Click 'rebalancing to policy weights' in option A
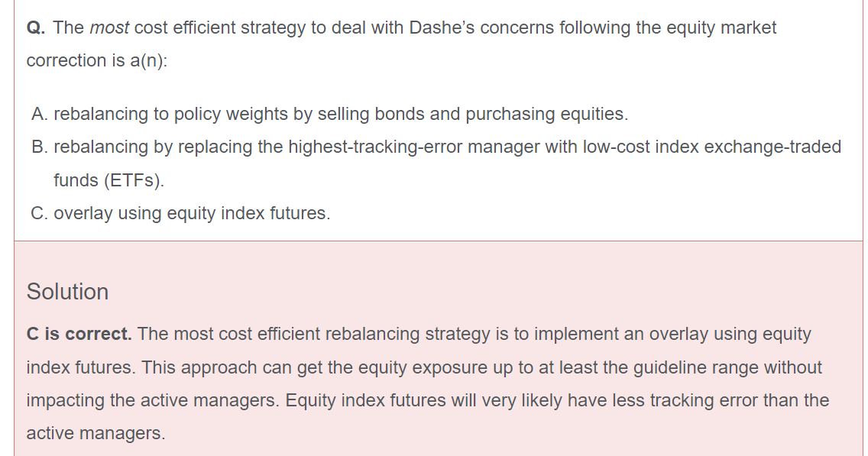This screenshot has height=456, width=868. [166, 115]
